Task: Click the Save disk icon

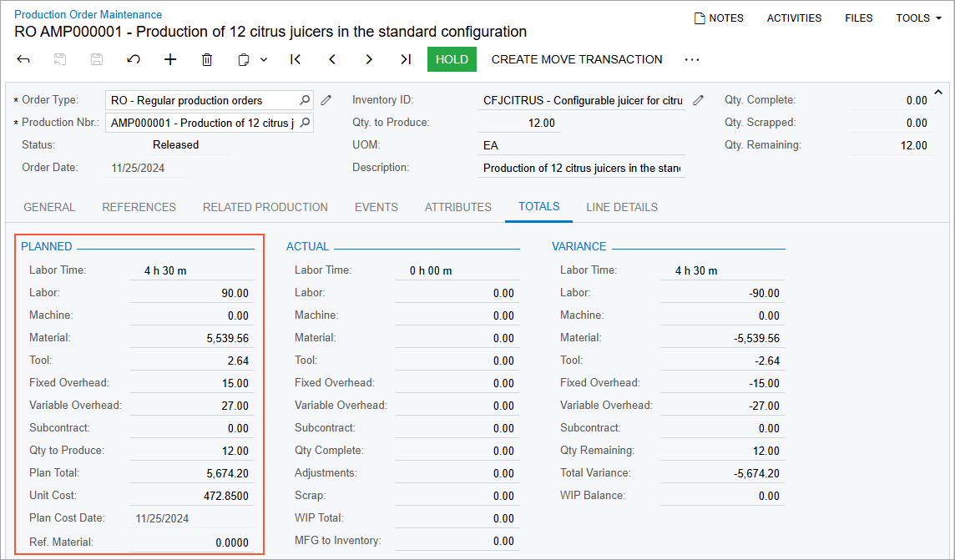Action: tap(96, 59)
